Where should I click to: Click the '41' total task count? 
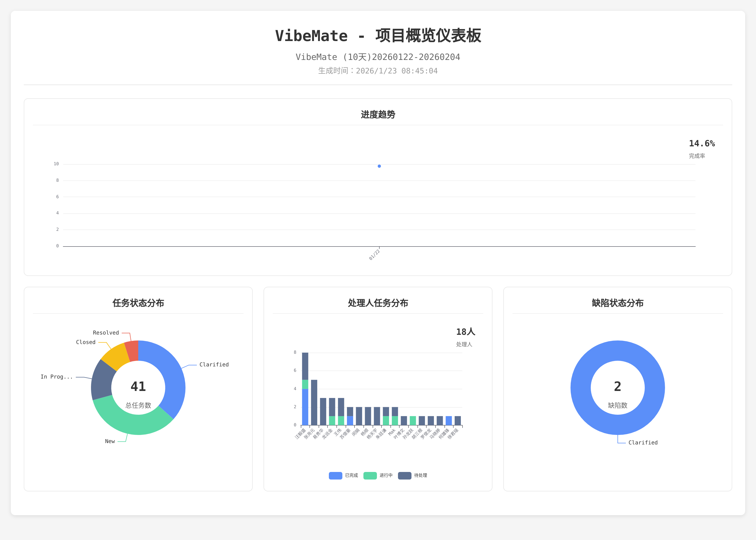pyautogui.click(x=138, y=386)
